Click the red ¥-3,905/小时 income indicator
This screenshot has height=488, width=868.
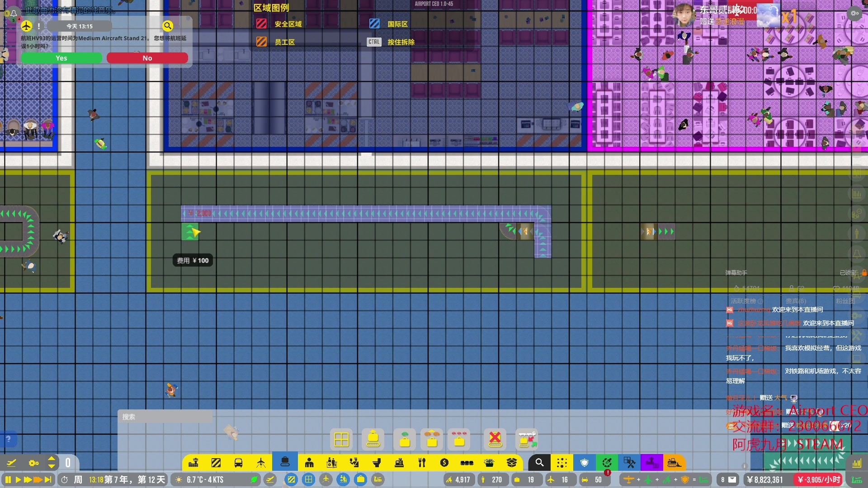coord(819,479)
